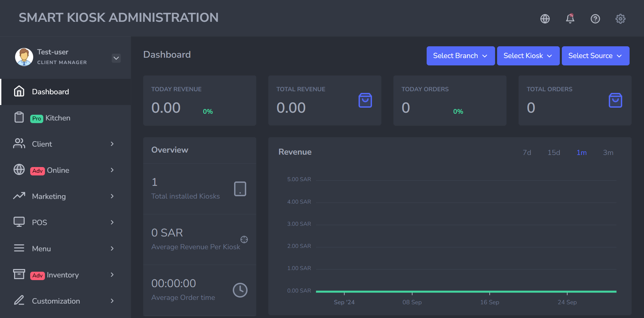This screenshot has height=318, width=644.
Task: Click the Total installed Kiosks label
Action: 185,196
